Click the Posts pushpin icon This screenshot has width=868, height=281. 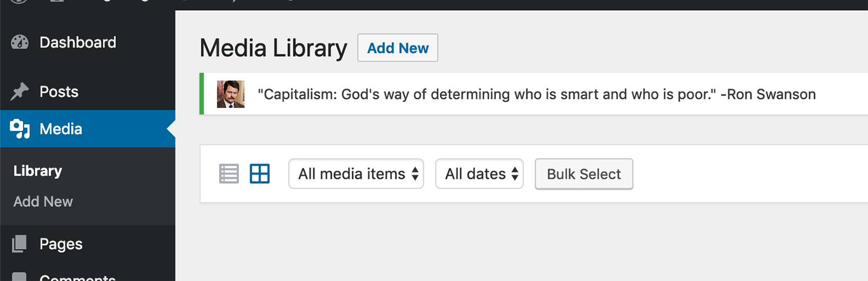tap(20, 92)
